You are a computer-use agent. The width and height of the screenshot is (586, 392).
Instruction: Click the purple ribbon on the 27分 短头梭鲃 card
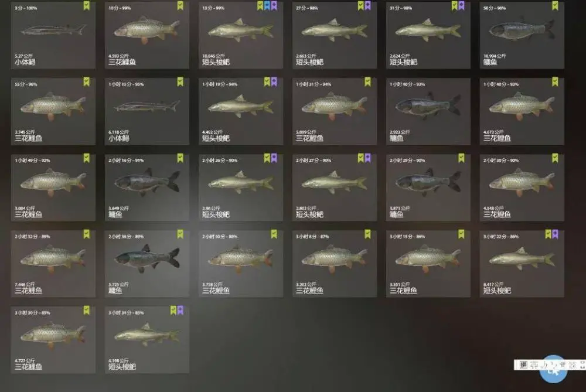coord(368,6)
